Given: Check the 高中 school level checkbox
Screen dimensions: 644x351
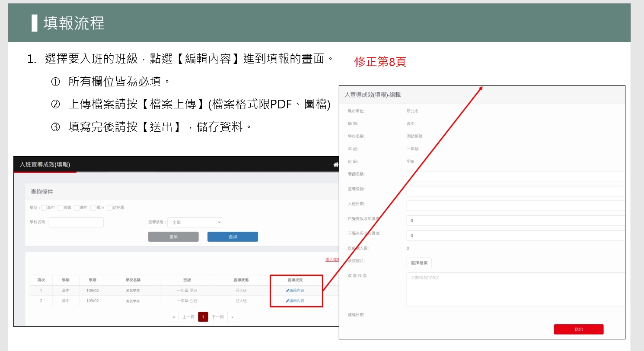Looking at the screenshot, I should [44, 208].
